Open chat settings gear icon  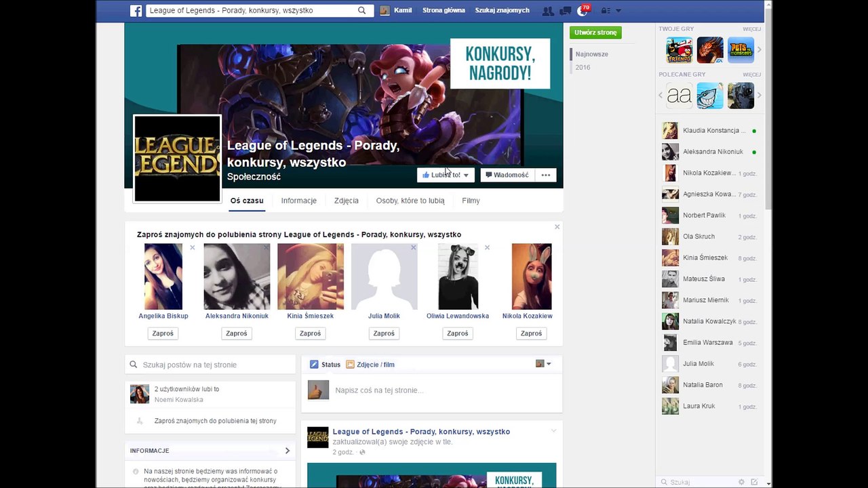(741, 482)
